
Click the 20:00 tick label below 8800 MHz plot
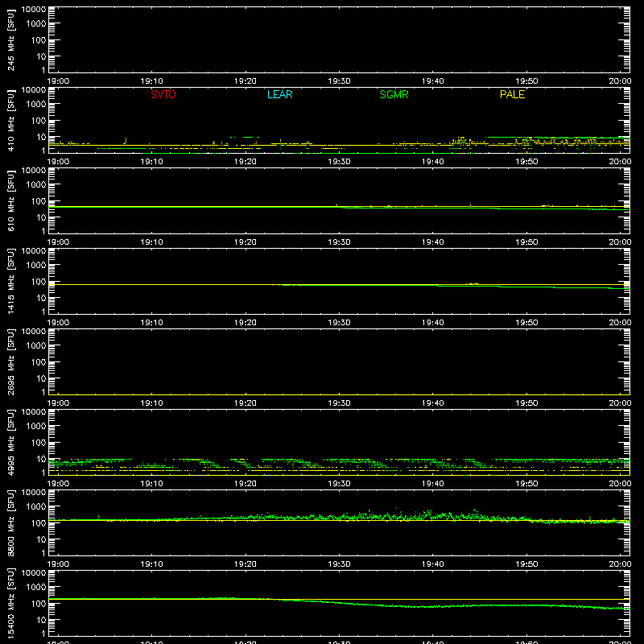(620, 564)
